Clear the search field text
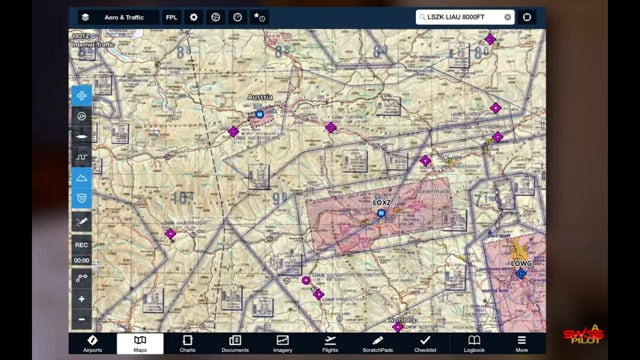The height and width of the screenshot is (360, 640). 507,17
